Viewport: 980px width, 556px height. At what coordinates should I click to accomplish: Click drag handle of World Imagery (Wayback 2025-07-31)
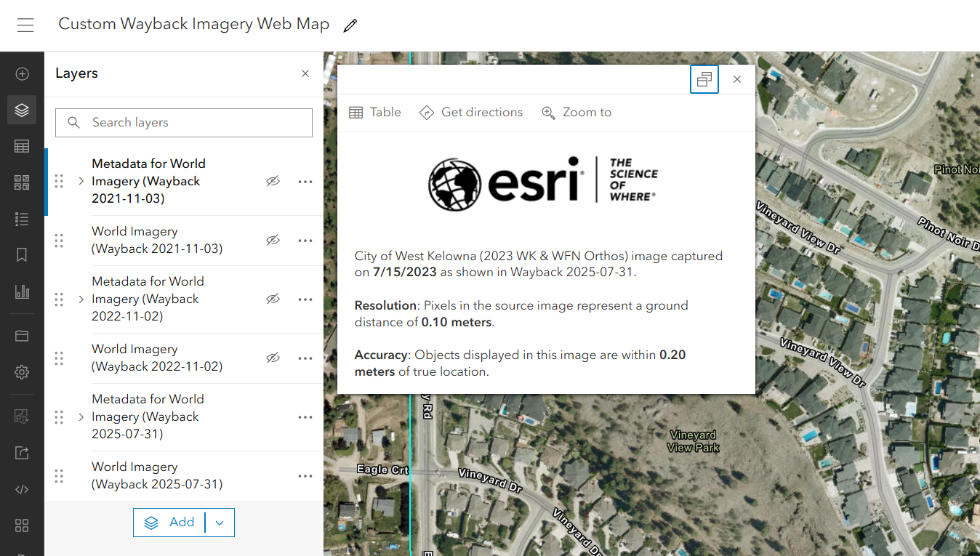(x=59, y=476)
